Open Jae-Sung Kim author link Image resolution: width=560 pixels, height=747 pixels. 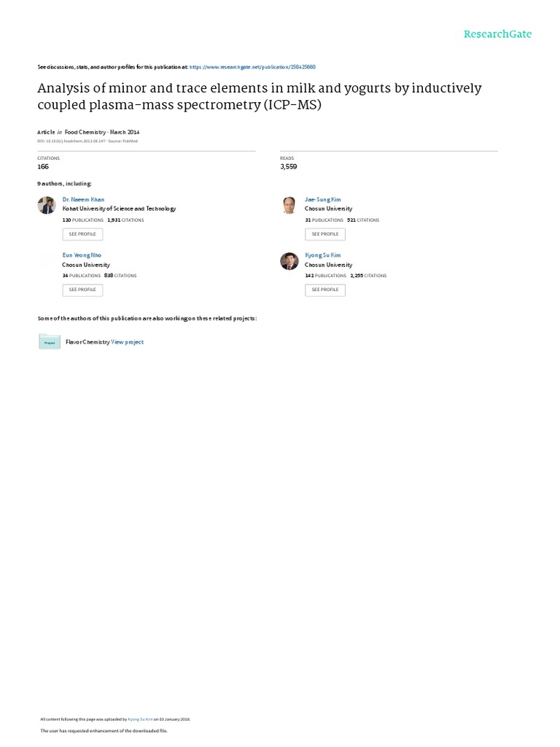[323, 200]
